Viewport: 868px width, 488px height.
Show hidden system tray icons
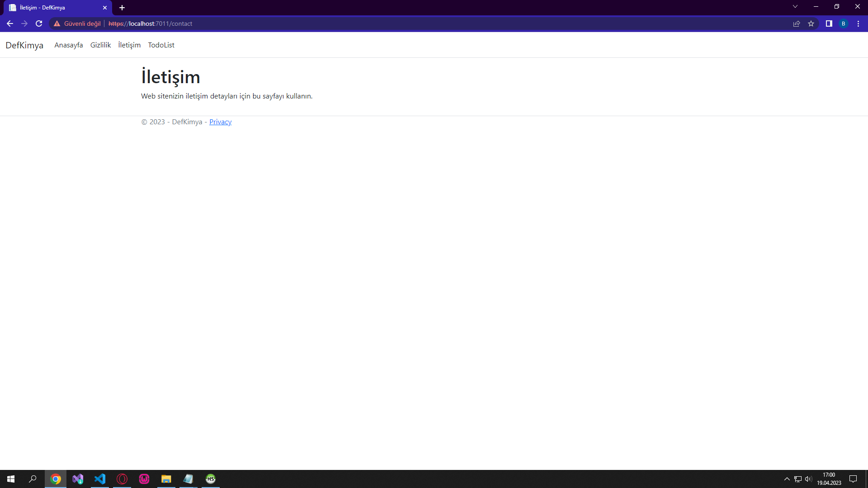tap(787, 479)
